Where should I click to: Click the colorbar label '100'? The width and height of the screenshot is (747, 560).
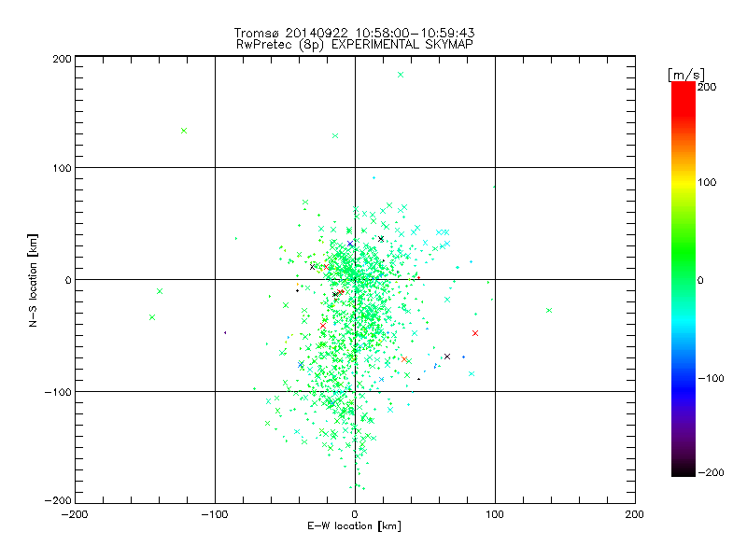[707, 182]
